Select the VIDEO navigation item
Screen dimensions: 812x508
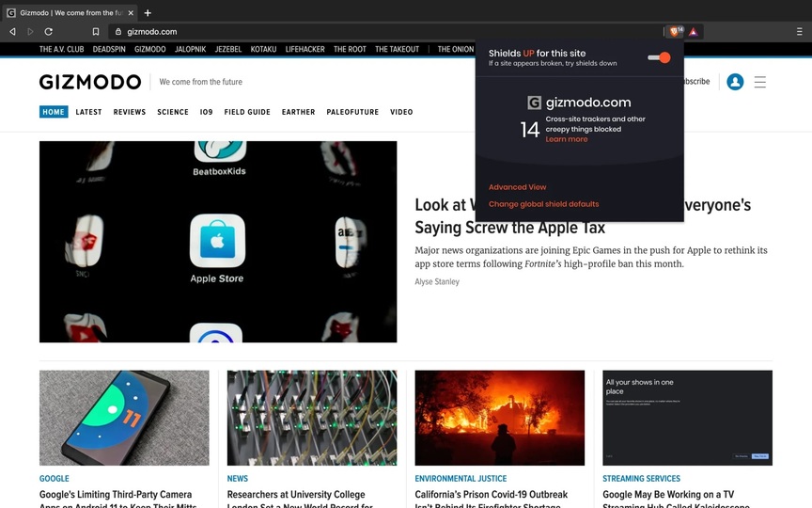(401, 112)
